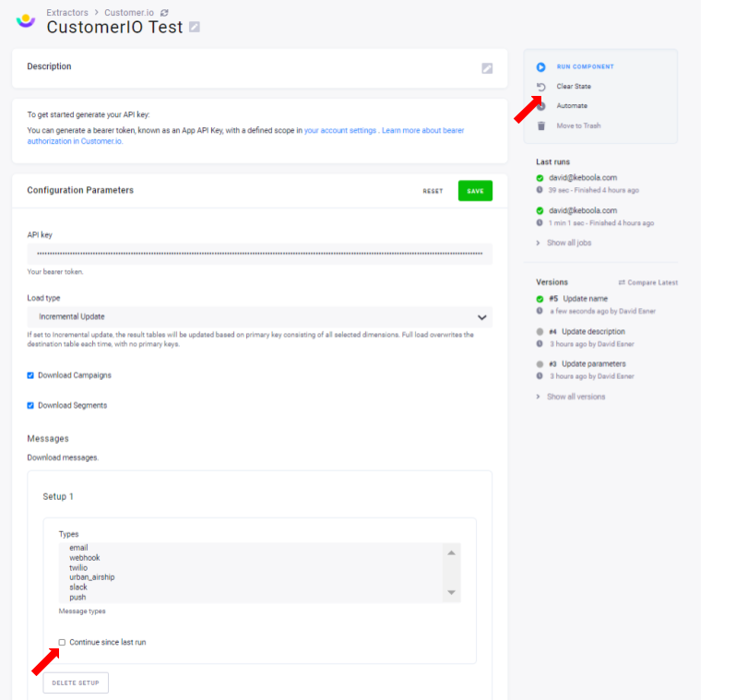
Task: Click the API key input field
Action: click(260, 254)
